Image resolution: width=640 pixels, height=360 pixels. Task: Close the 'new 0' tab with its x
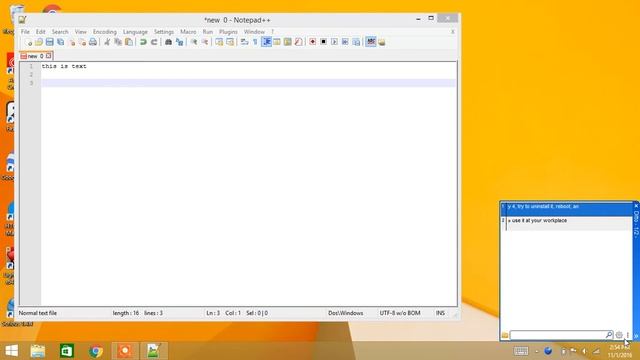click(x=49, y=56)
